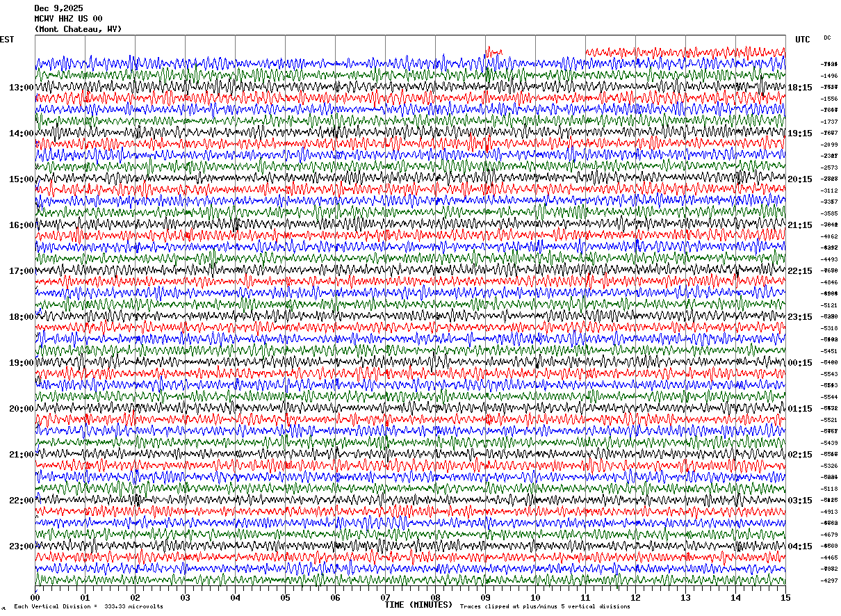841x616 pixels.
Task: Select the DC offset value -5521
Action: (830, 420)
